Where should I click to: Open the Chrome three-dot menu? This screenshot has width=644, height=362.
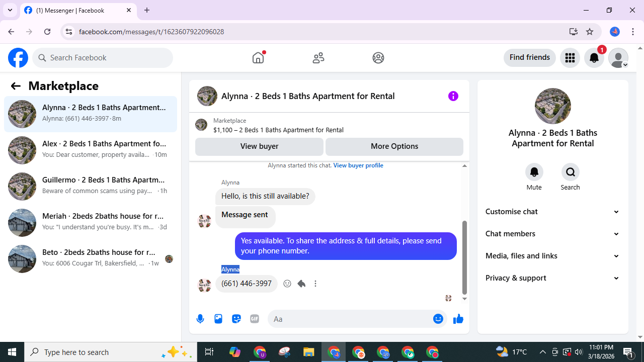pyautogui.click(x=633, y=32)
